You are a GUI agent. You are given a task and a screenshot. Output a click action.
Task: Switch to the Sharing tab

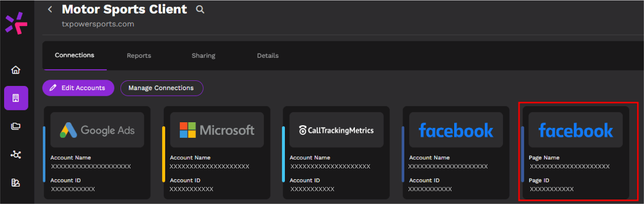(203, 56)
